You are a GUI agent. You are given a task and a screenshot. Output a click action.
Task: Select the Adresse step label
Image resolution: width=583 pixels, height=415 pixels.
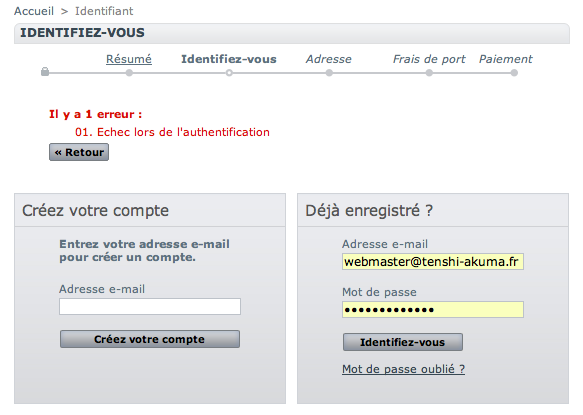point(329,59)
